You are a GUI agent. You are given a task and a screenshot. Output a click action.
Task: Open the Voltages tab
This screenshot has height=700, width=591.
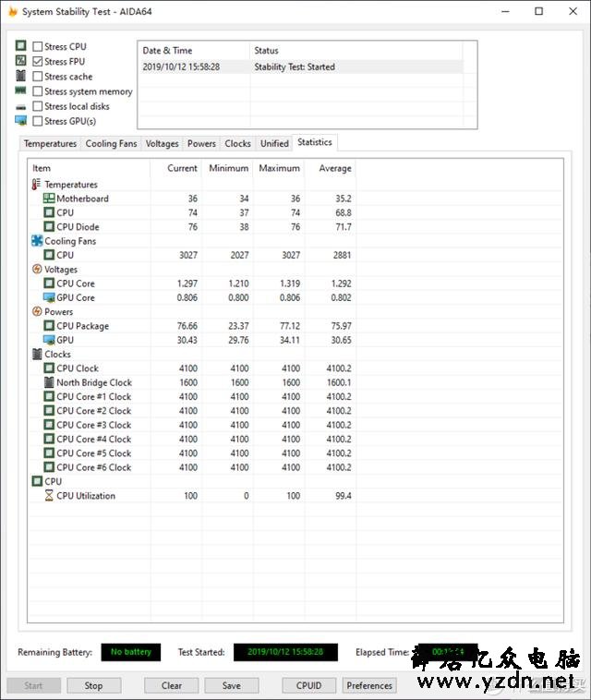[162, 144]
